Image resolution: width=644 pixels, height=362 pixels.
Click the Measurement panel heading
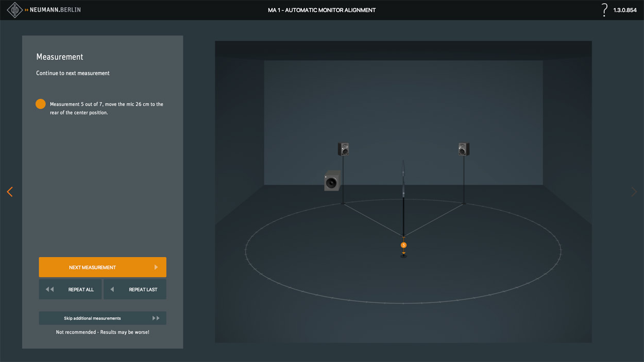60,57
